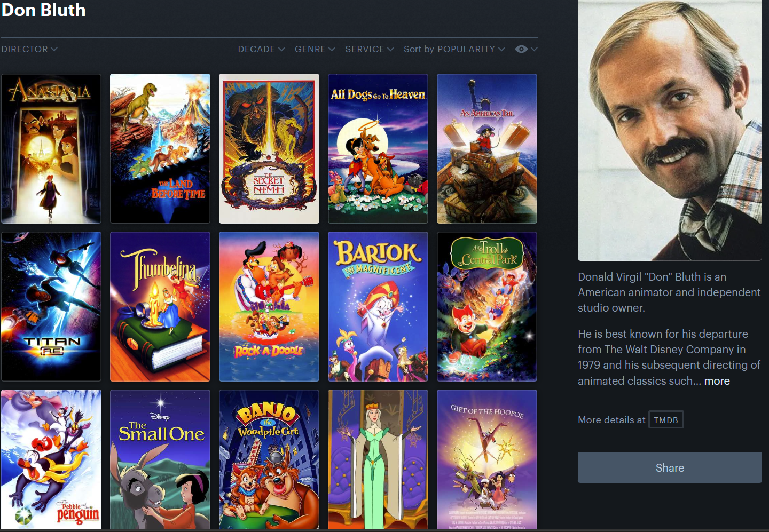Image resolution: width=769 pixels, height=532 pixels.
Task: Open All Dogs Go To Heaven poster
Action: [x=378, y=148]
